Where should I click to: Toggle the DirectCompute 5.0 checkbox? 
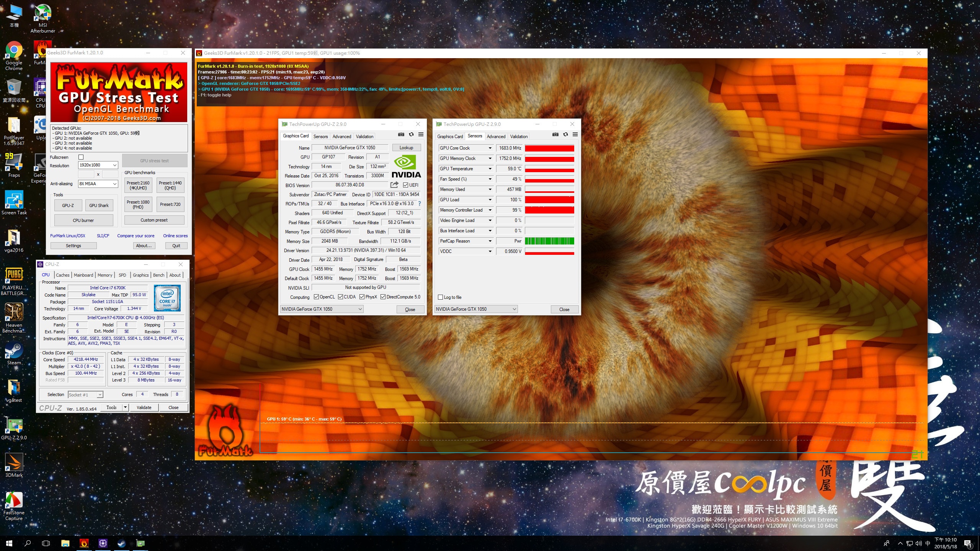click(383, 297)
